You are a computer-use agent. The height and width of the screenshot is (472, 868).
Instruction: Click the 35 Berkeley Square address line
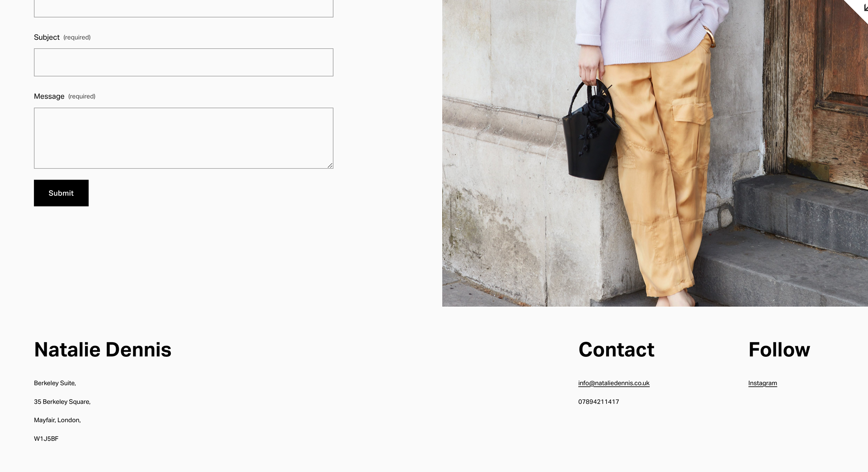(62, 402)
